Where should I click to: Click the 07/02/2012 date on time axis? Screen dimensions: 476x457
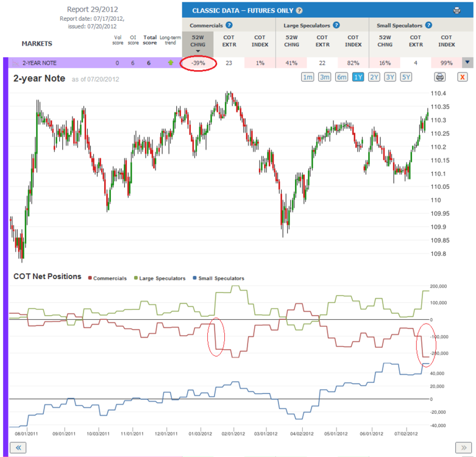pyautogui.click(x=406, y=434)
